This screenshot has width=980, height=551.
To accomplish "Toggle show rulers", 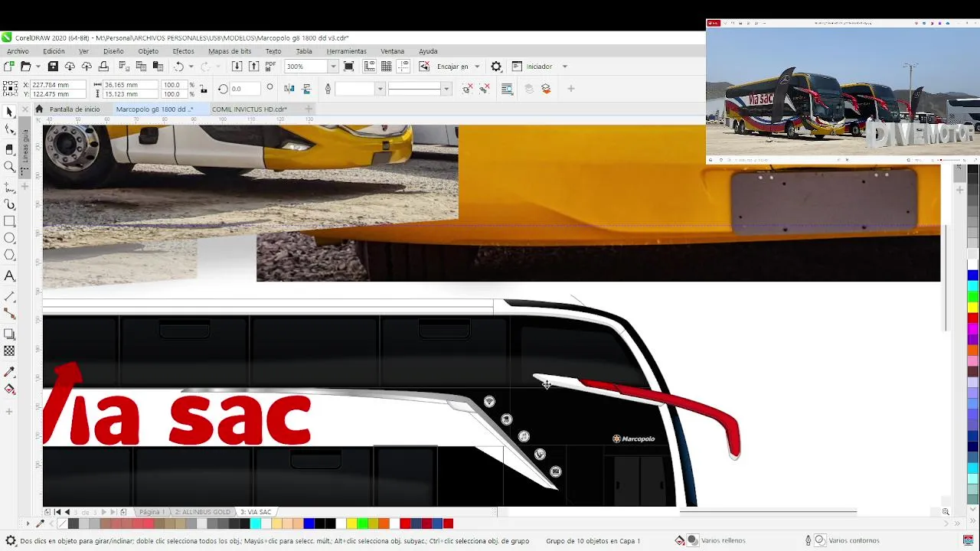I will pyautogui.click(x=370, y=67).
